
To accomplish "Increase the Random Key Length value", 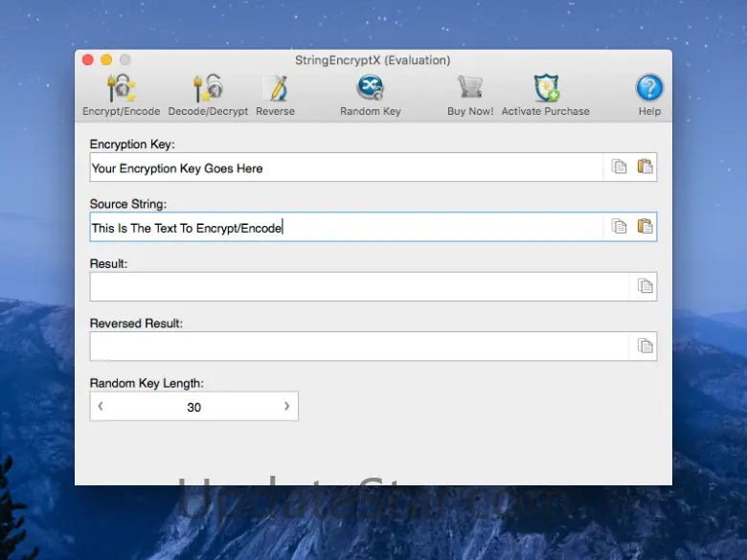I will 286,406.
